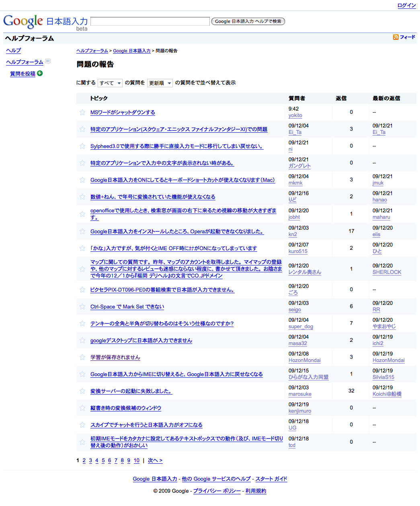Open user super_dog profile

[x=301, y=327]
